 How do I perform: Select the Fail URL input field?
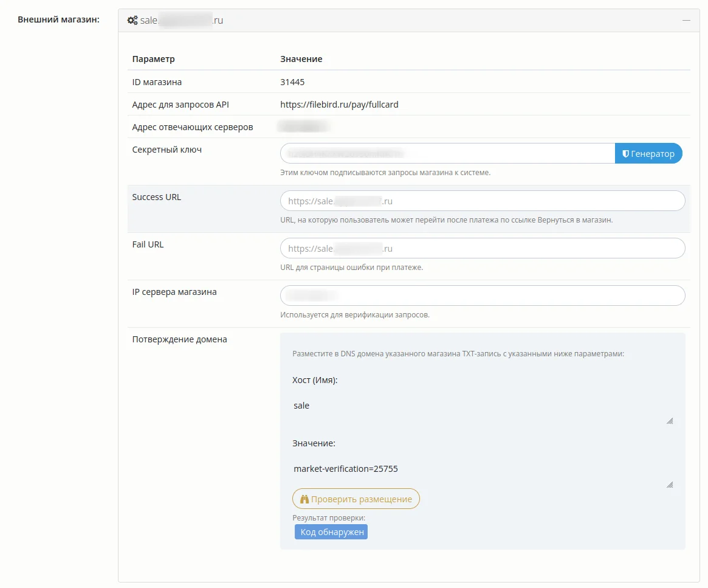pyautogui.click(x=483, y=248)
